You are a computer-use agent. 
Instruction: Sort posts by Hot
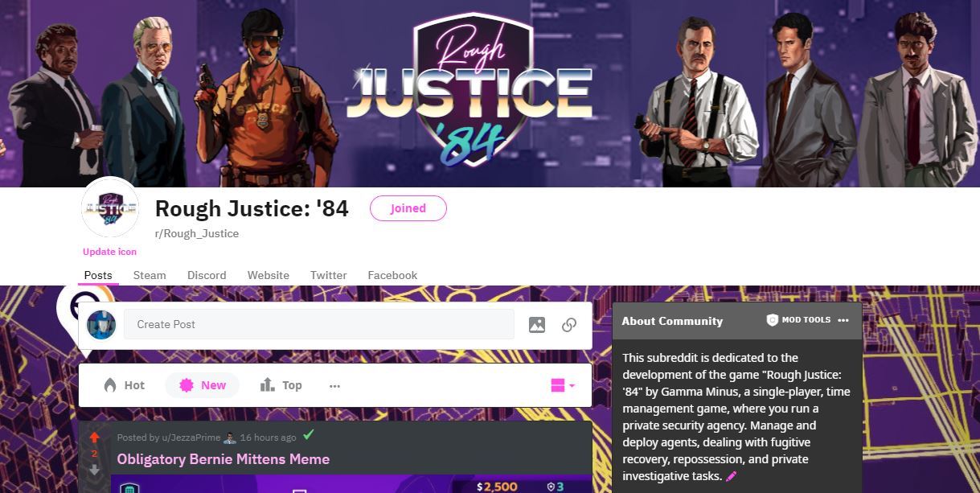(x=124, y=385)
